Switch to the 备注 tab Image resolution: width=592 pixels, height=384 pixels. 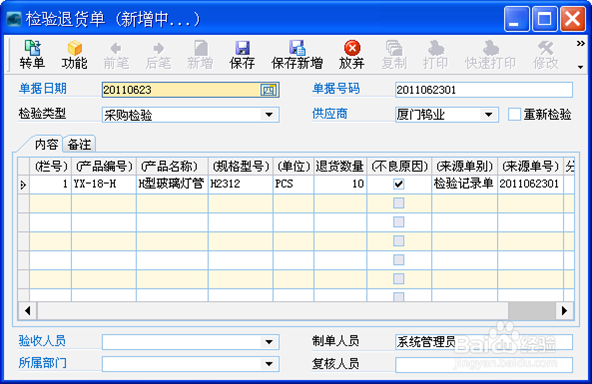[x=79, y=144]
